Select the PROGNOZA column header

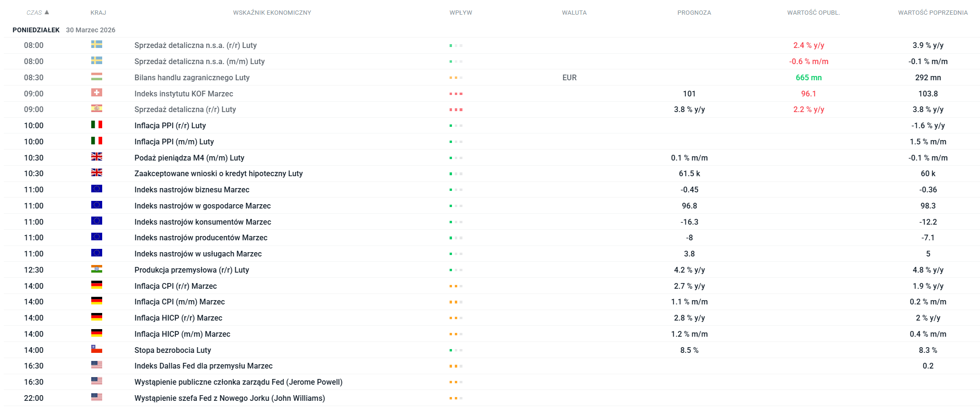pos(694,13)
